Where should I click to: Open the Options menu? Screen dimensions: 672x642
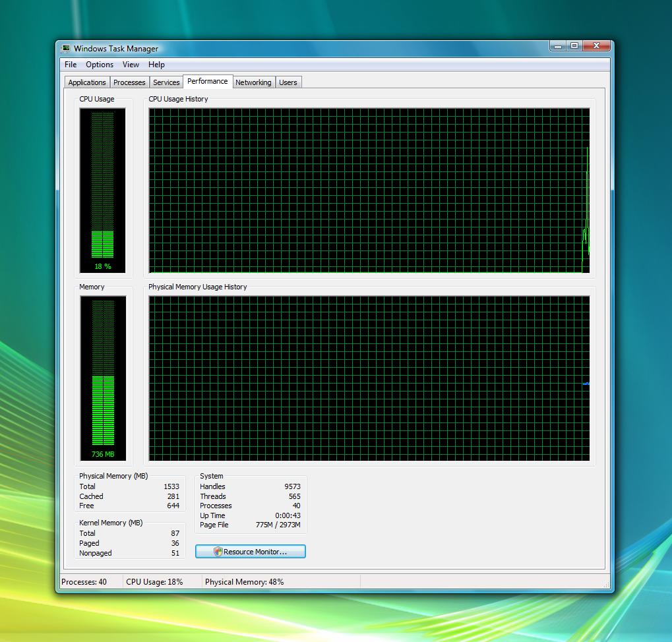(100, 65)
